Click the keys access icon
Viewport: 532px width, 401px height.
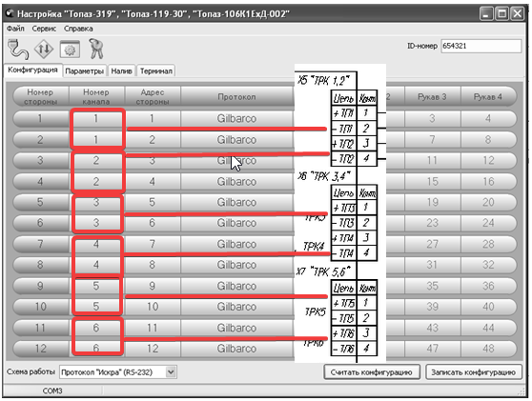click(96, 49)
